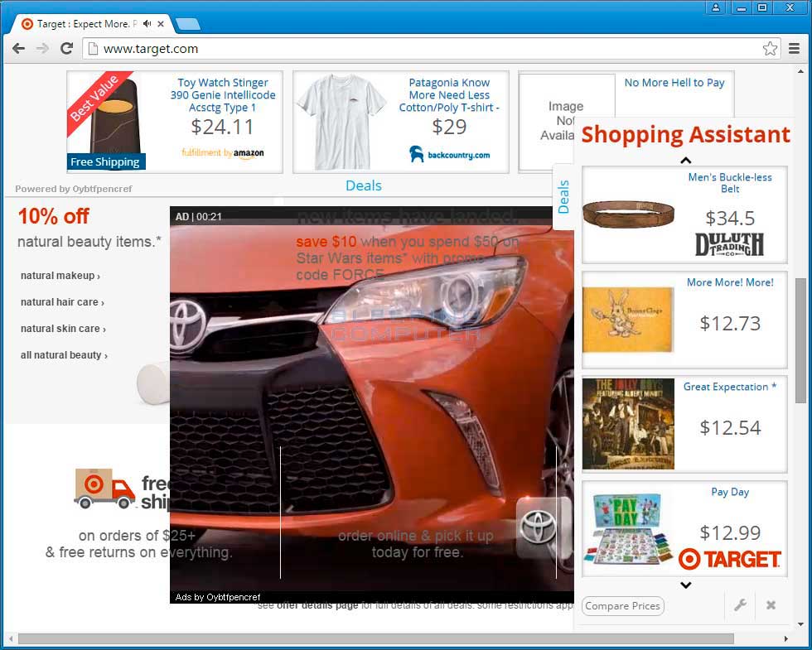This screenshot has width=812, height=650.
Task: Click the $12.73 price
Action: (x=730, y=324)
